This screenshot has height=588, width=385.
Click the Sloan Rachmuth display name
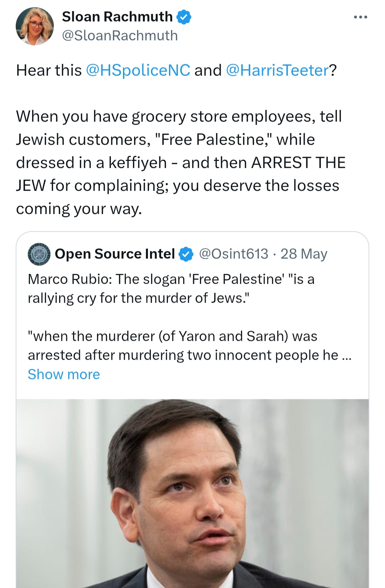pos(117,17)
